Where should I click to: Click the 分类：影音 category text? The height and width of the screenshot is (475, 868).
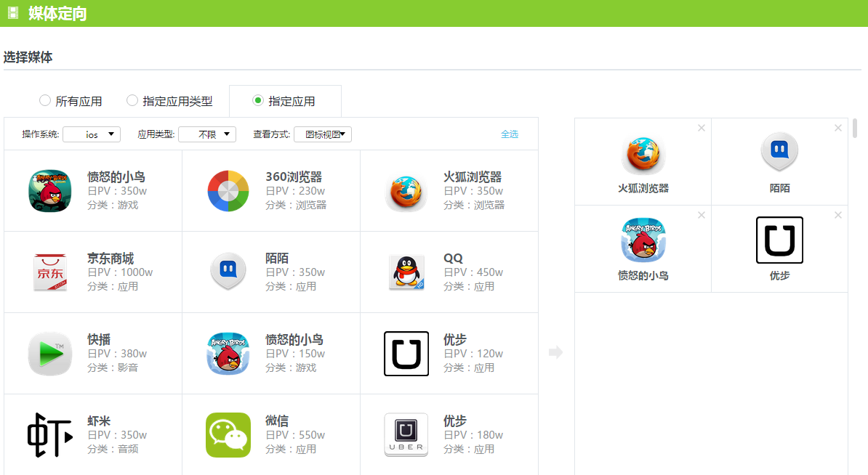coord(113,368)
